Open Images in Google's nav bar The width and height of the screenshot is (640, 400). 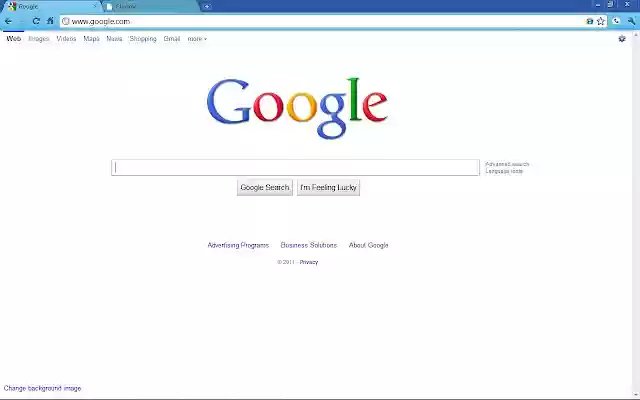click(39, 39)
